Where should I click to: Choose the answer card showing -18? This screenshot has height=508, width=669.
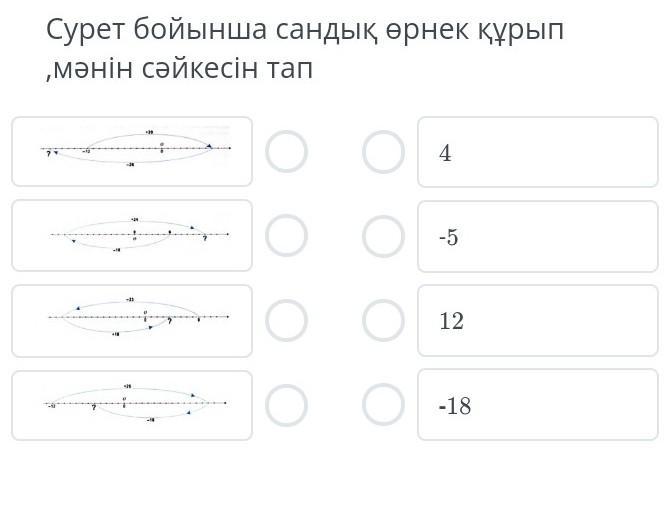point(538,404)
